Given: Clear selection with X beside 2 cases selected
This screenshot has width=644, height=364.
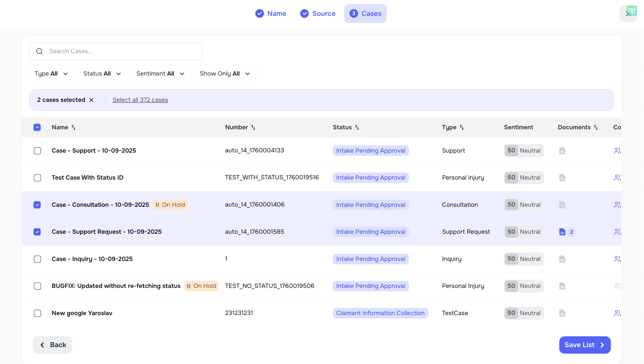Looking at the screenshot, I should [x=91, y=100].
